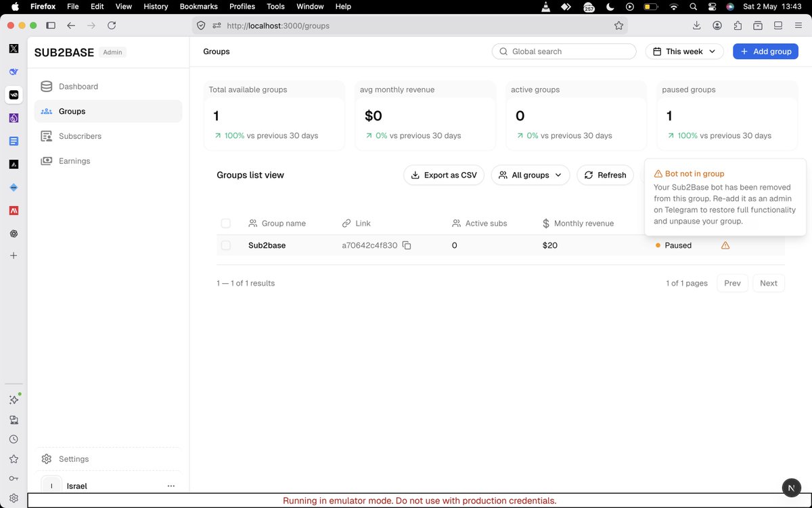Go to Dashboard in sidebar
This screenshot has height=508, width=812.
pos(108,87)
